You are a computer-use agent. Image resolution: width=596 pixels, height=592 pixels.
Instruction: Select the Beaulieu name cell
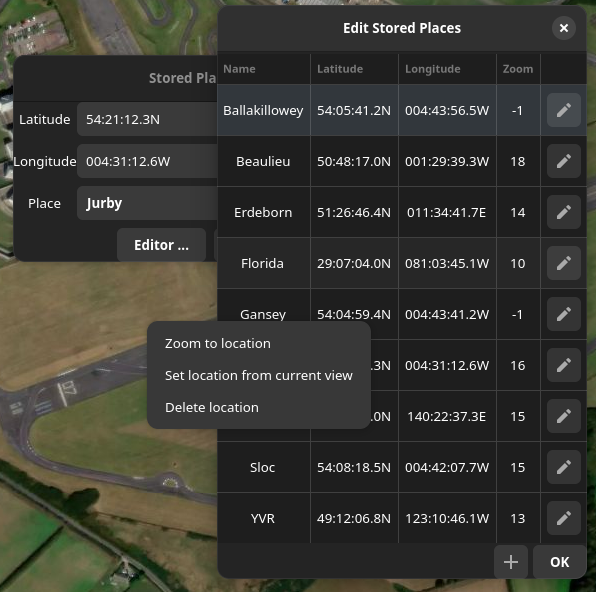(x=263, y=161)
